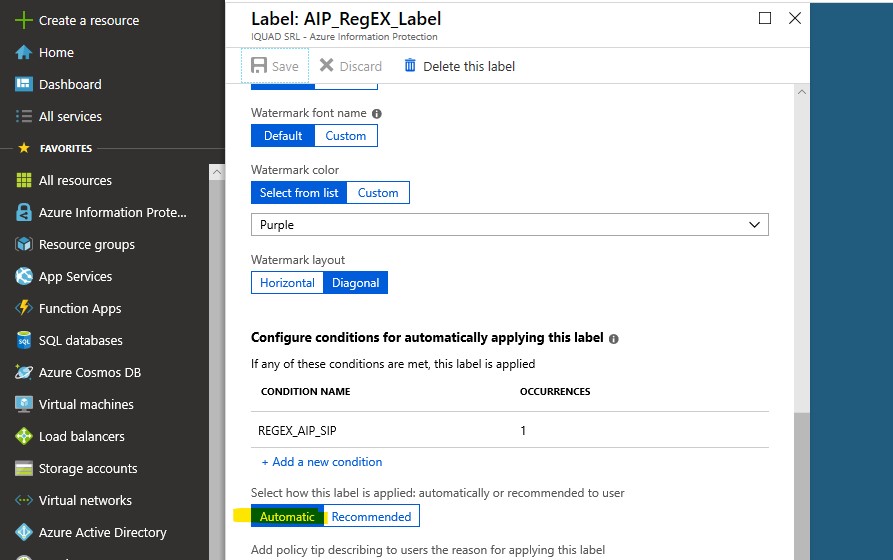Click the Dashboard icon in sidebar
This screenshot has height=560, width=893.
pos(23,84)
